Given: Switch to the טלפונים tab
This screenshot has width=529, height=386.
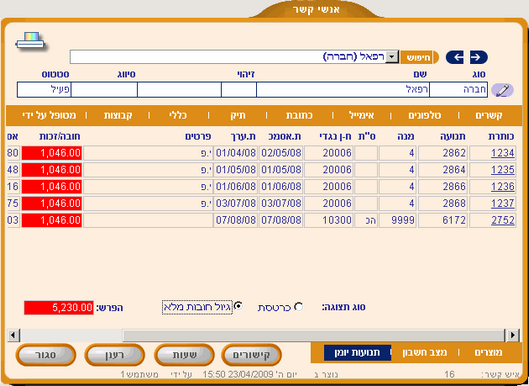Looking at the screenshot, I should click(424, 115).
